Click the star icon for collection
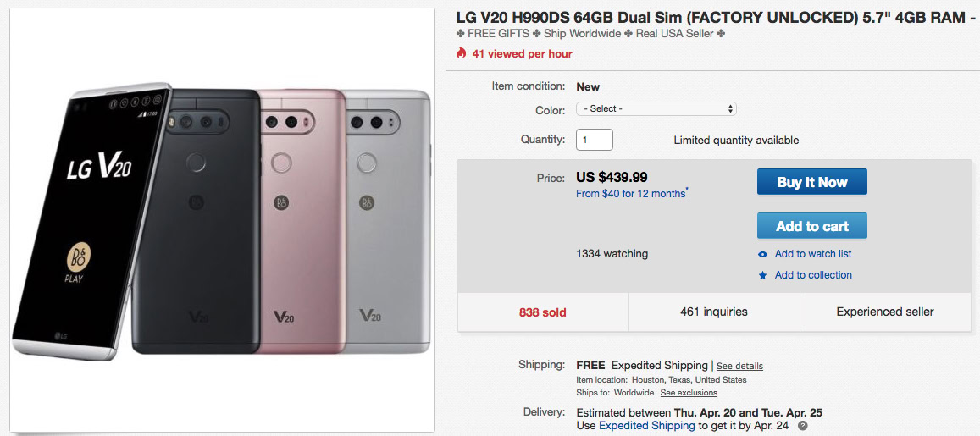The width and height of the screenshot is (980, 436). coord(763,275)
